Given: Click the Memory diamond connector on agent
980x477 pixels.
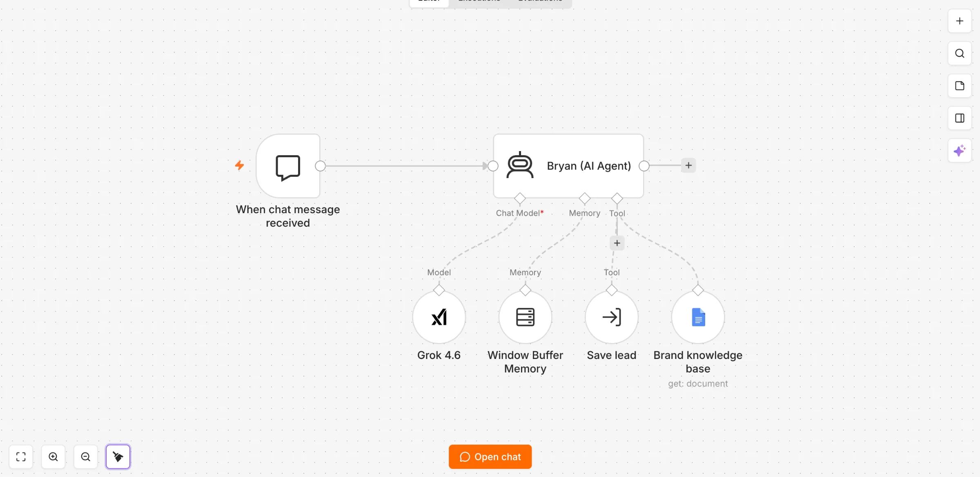Looking at the screenshot, I should pos(585,198).
